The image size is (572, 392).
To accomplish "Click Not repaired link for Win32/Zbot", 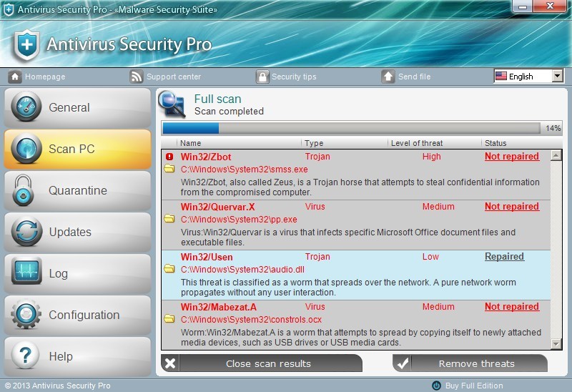I will (511, 157).
